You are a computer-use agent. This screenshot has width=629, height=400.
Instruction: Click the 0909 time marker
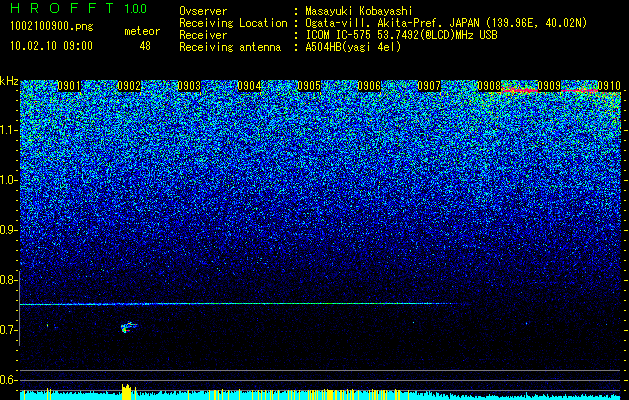(x=549, y=86)
